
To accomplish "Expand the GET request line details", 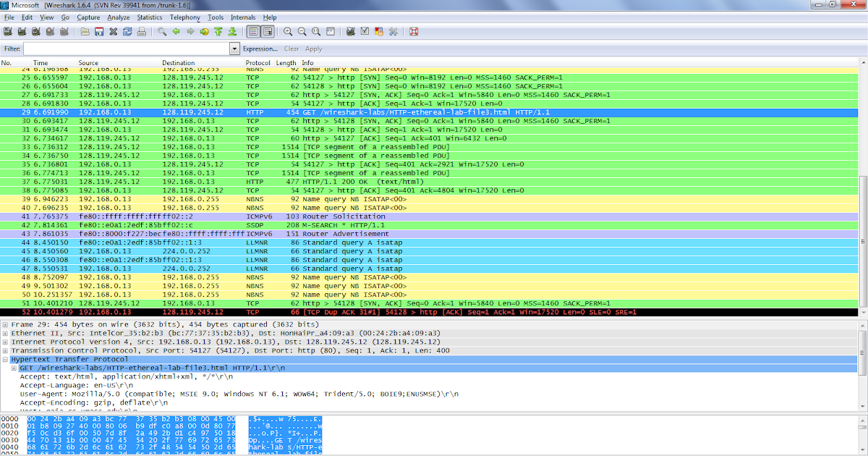I will point(13,368).
